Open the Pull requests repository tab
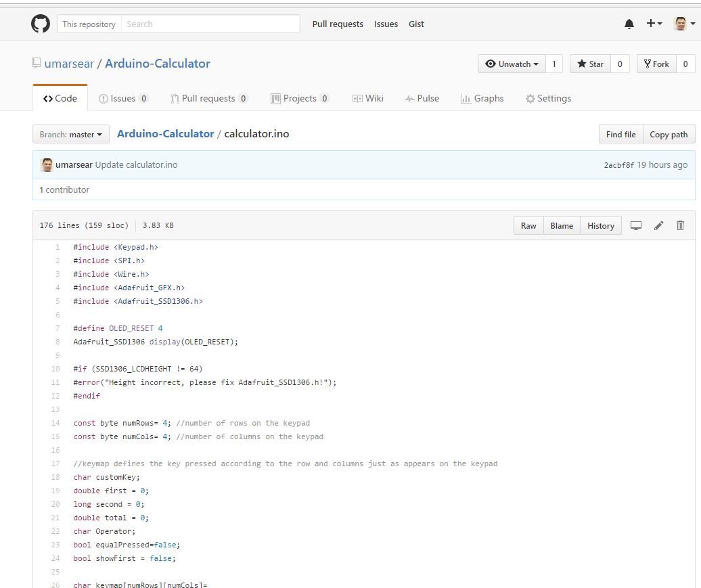 click(209, 98)
